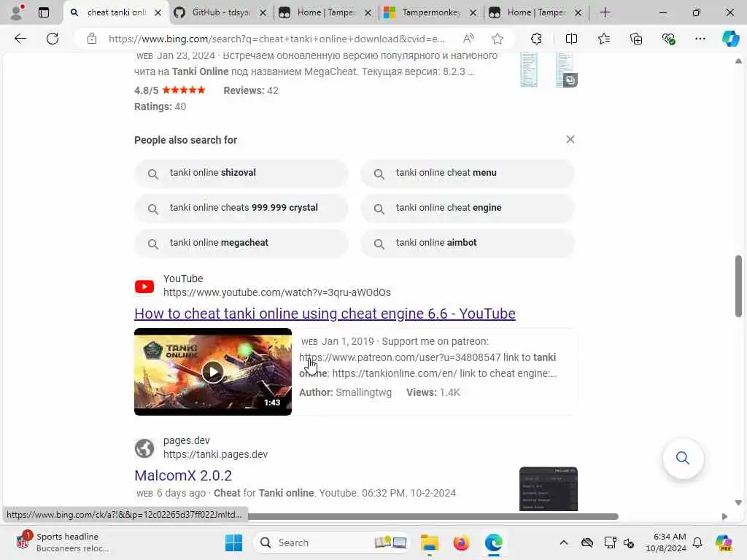Viewport: 747px width, 560px height.
Task: Open a new tab
Action: pyautogui.click(x=605, y=12)
